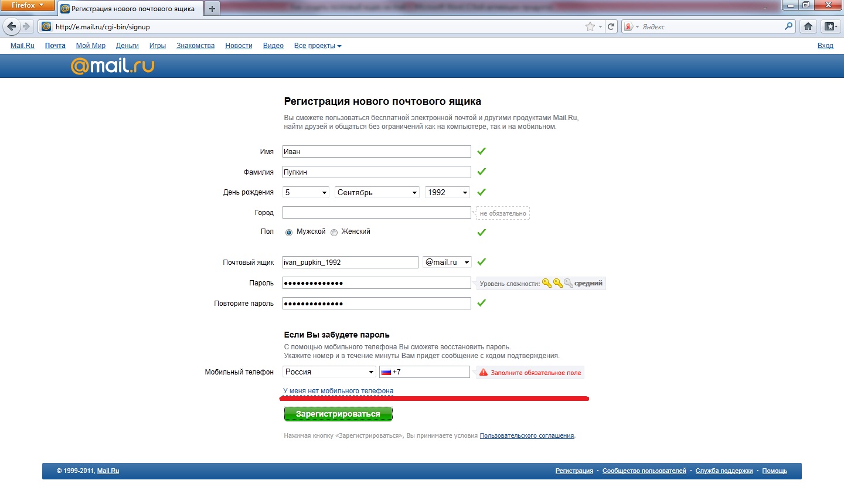Click the mobile phone field with +7
Viewport: 844px width, 504px height.
click(425, 372)
